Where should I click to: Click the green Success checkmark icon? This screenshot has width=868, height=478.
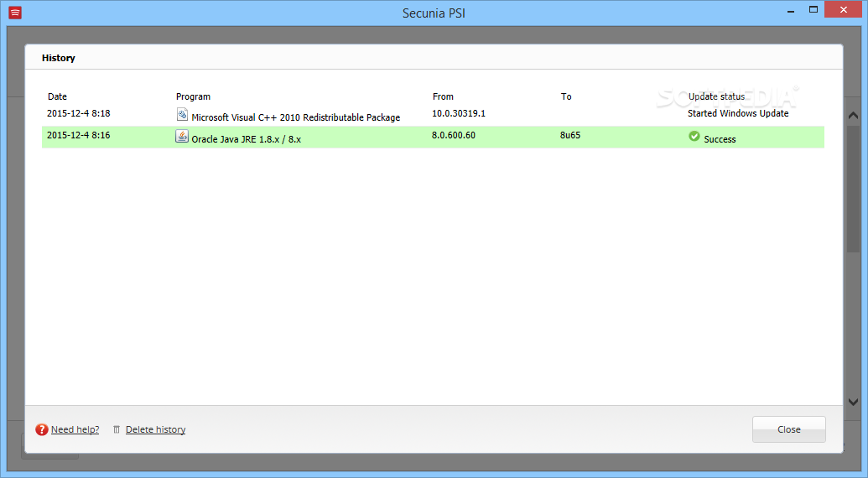tap(694, 136)
